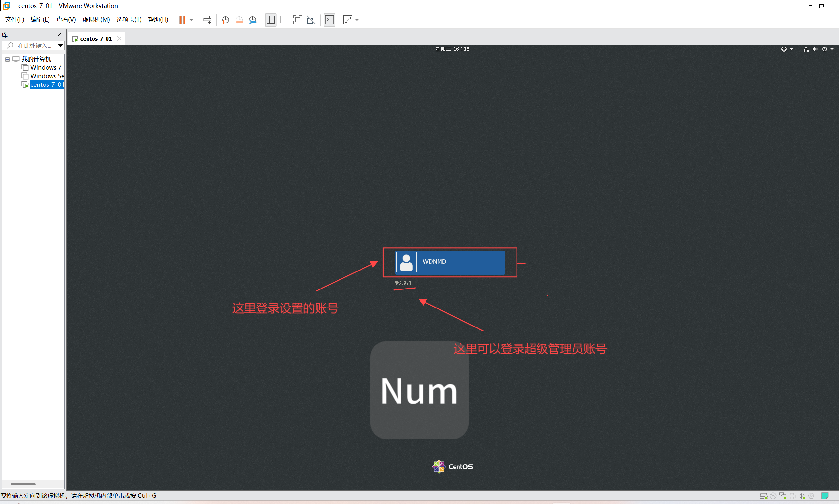The width and height of the screenshot is (839, 504).
Task: Select the WDNMD user account
Action: click(x=450, y=262)
